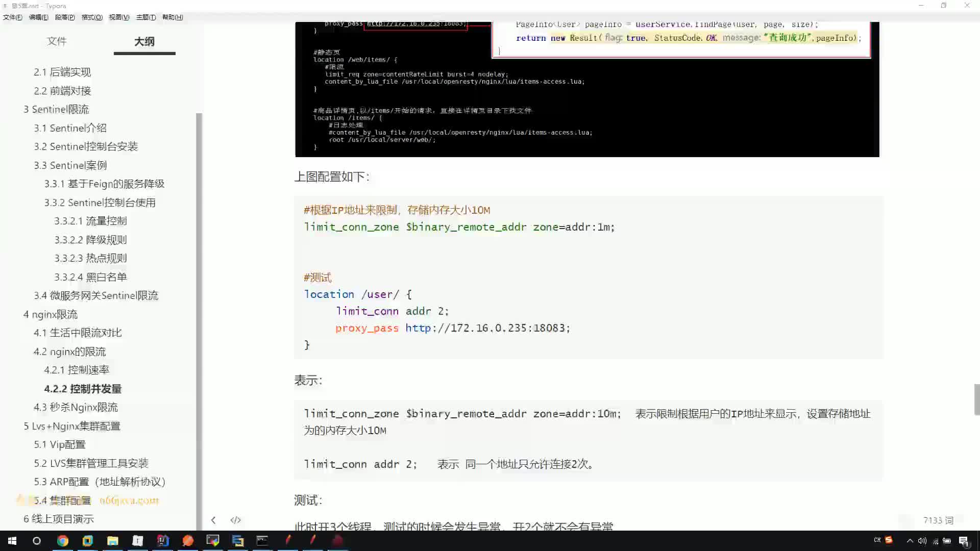
Task: Select outline entry 4.2 nginx的限流
Action: click(x=69, y=352)
